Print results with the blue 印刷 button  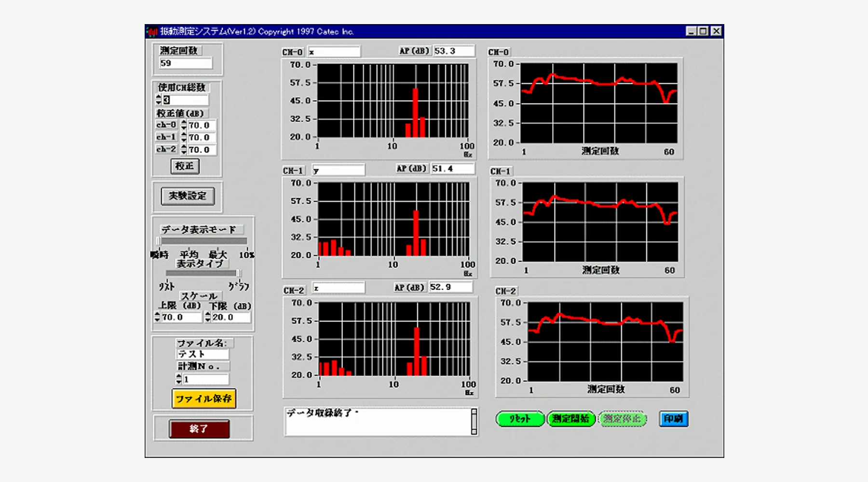(673, 419)
